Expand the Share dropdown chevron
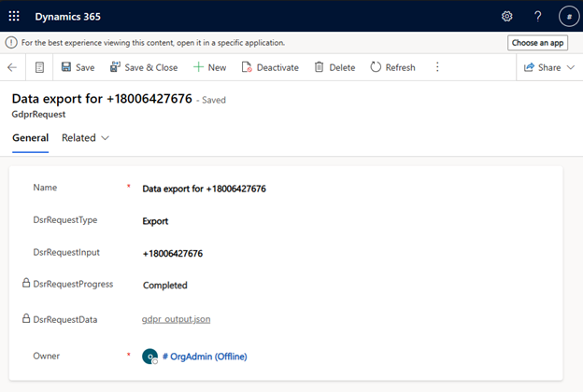 (571, 67)
